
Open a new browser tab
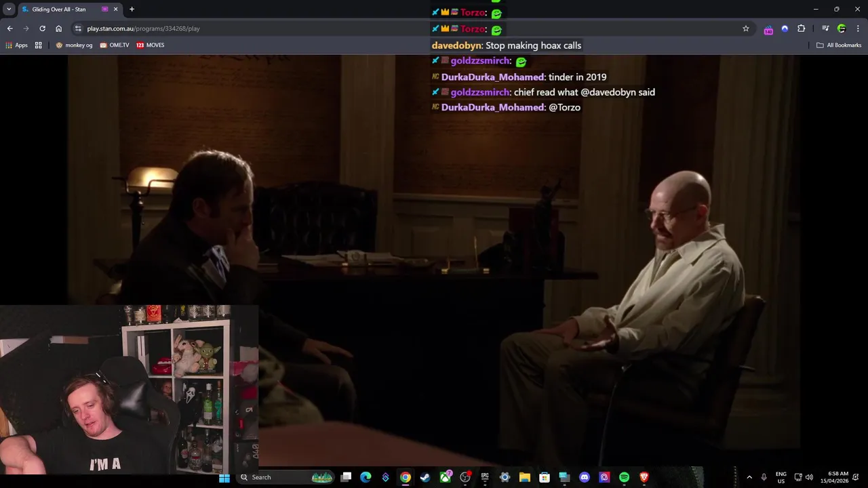coord(132,9)
